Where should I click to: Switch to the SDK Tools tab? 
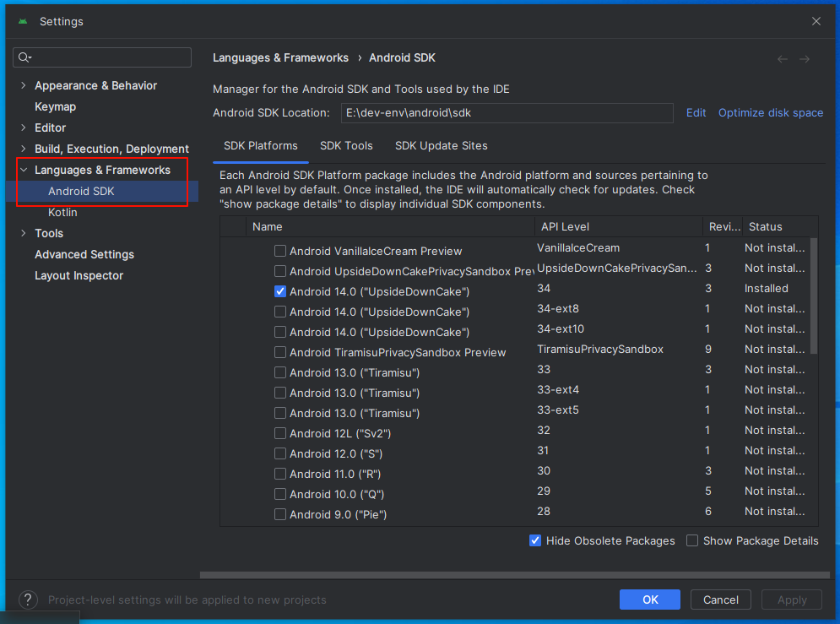click(x=346, y=146)
